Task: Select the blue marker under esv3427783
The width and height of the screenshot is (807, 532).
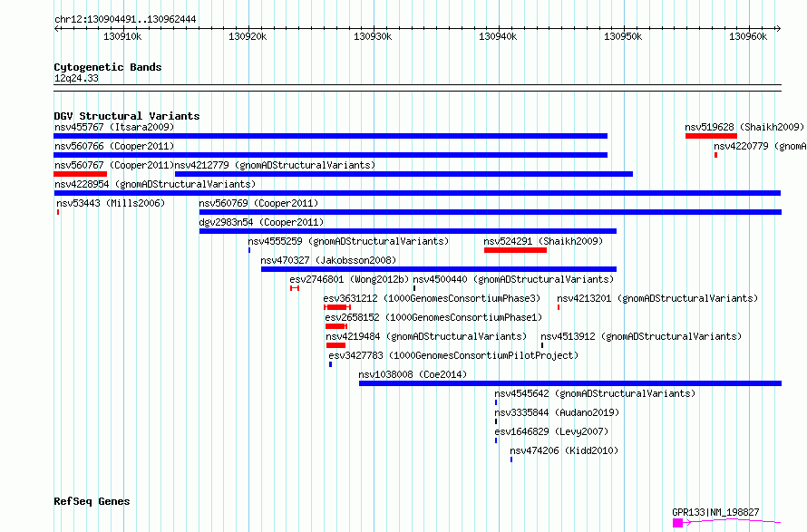Action: tap(330, 364)
